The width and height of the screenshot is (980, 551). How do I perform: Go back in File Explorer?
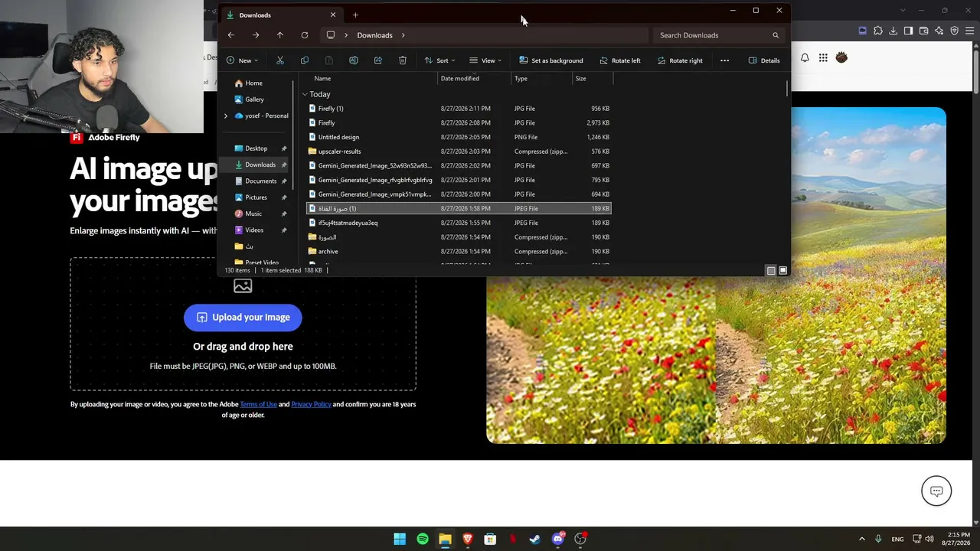pyautogui.click(x=231, y=35)
